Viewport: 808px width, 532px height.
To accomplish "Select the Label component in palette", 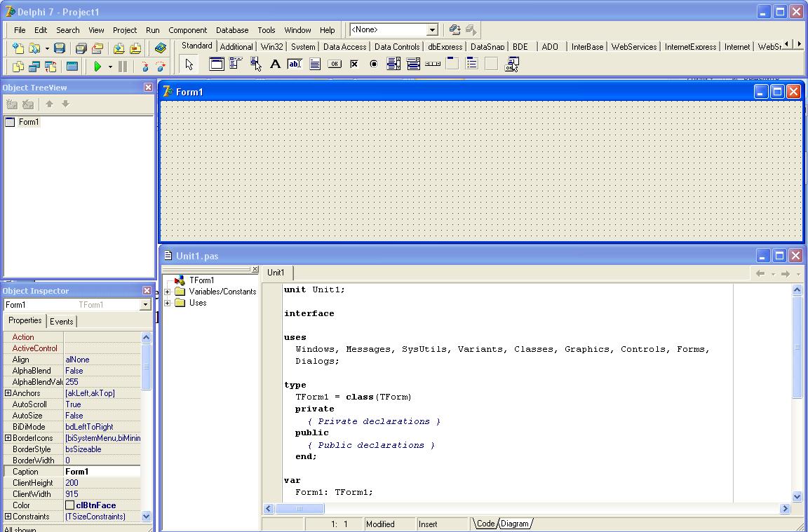I will (x=275, y=64).
